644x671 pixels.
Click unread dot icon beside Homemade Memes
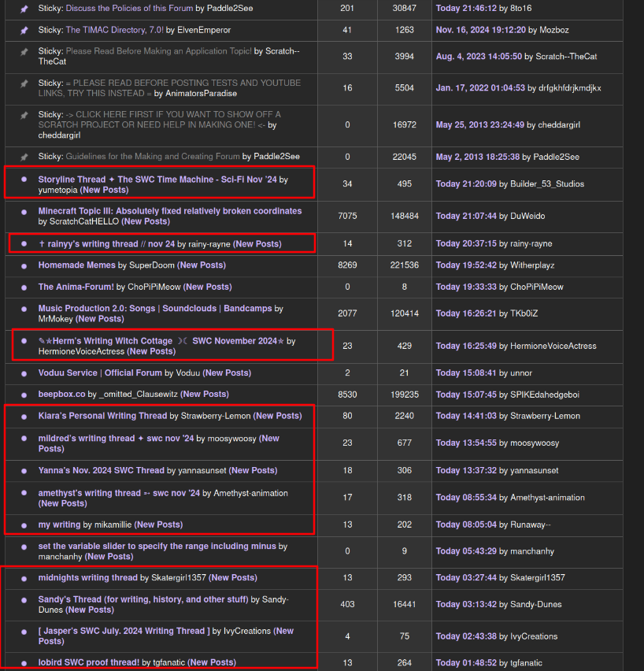24,265
